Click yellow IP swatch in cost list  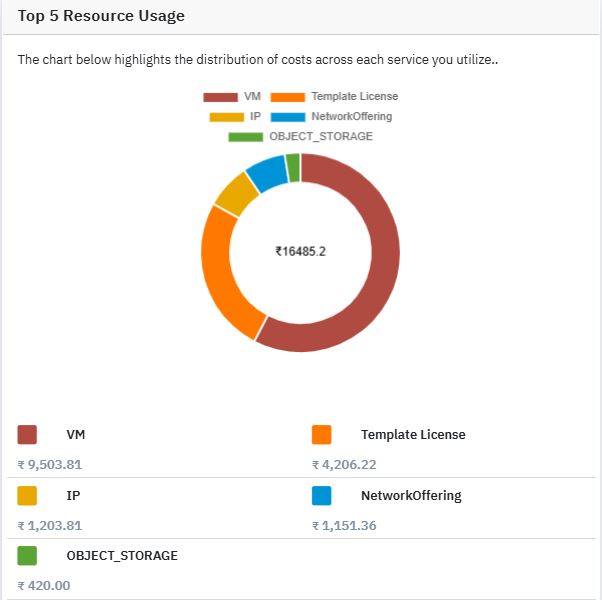pyautogui.click(x=27, y=496)
